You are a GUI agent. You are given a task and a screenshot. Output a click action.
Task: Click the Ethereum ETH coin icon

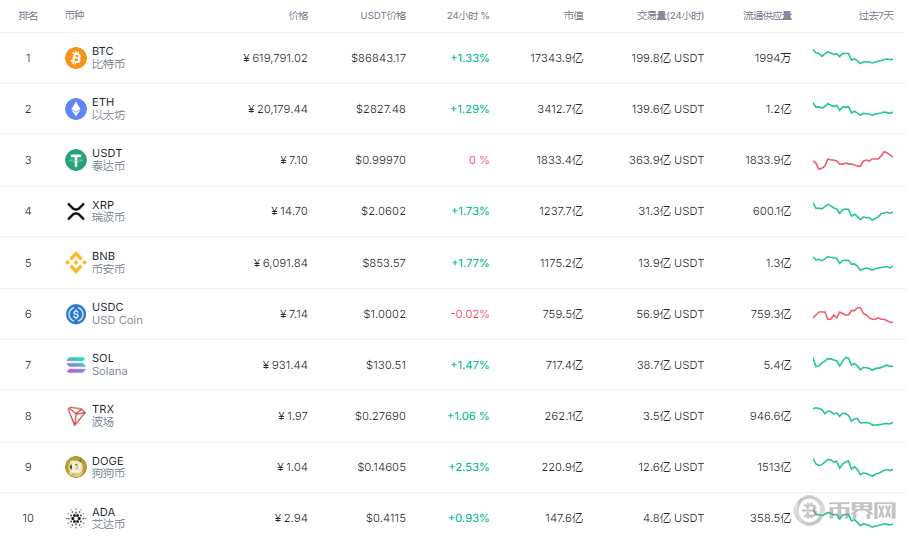coord(75,109)
